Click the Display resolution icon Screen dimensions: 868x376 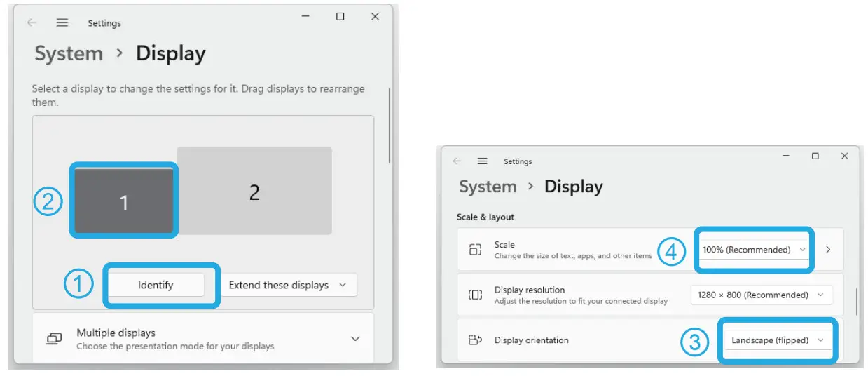click(x=475, y=295)
